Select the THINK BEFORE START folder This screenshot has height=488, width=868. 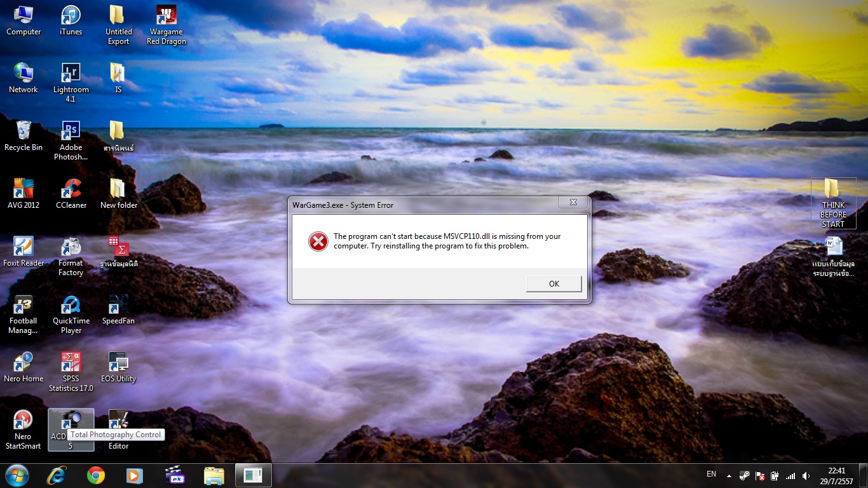[x=832, y=191]
